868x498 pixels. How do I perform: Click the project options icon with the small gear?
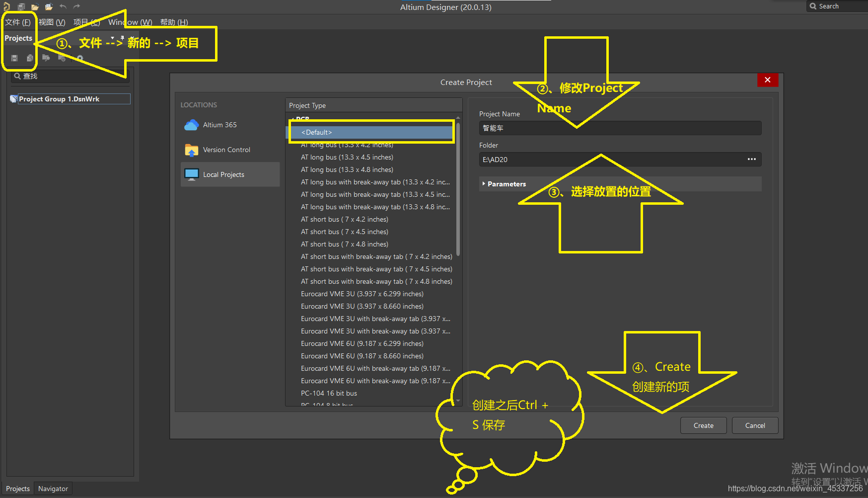(x=62, y=58)
